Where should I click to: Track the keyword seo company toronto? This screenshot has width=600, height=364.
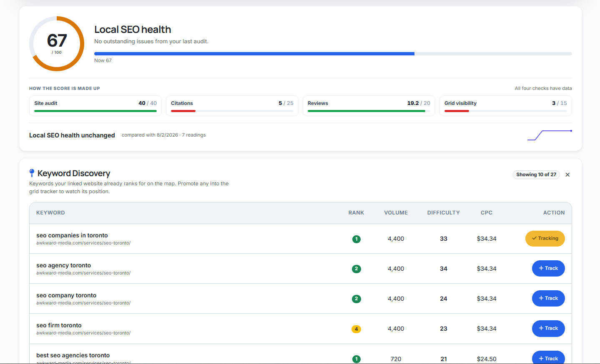click(548, 298)
